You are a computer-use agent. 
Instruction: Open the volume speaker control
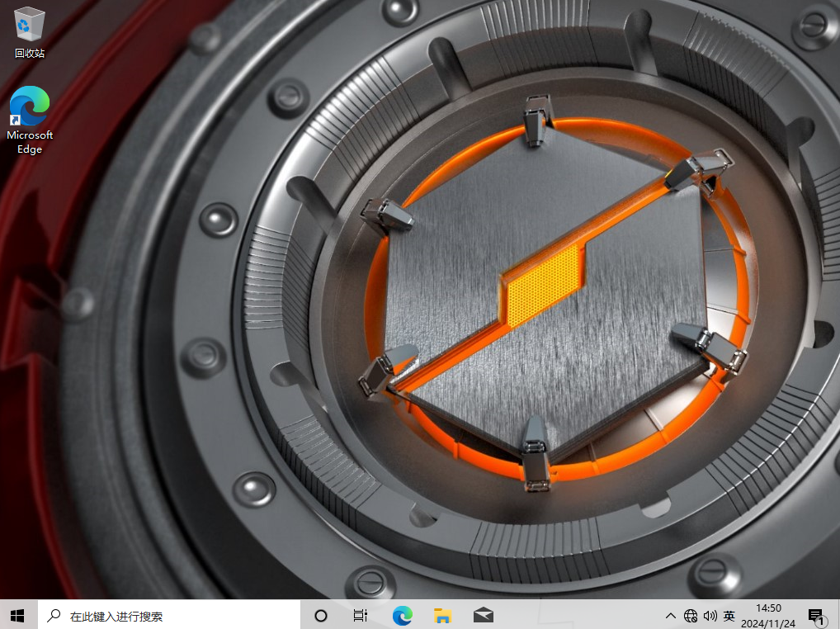coord(710,616)
